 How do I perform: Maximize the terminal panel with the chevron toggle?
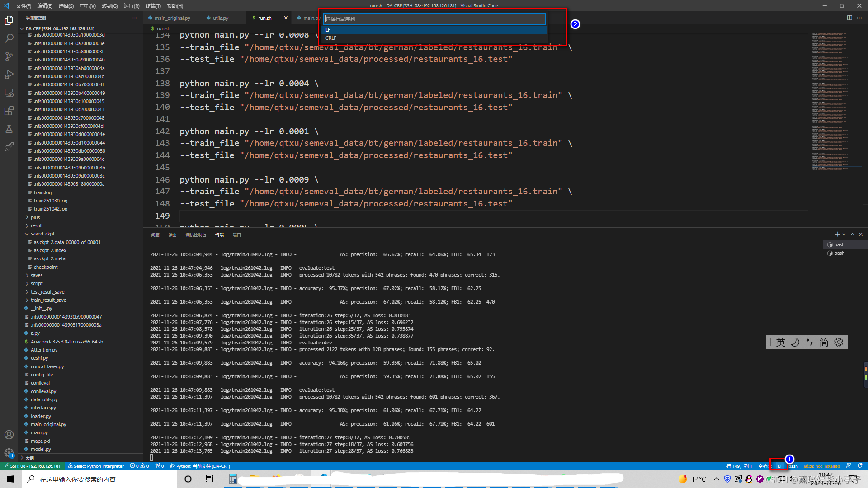(852, 234)
